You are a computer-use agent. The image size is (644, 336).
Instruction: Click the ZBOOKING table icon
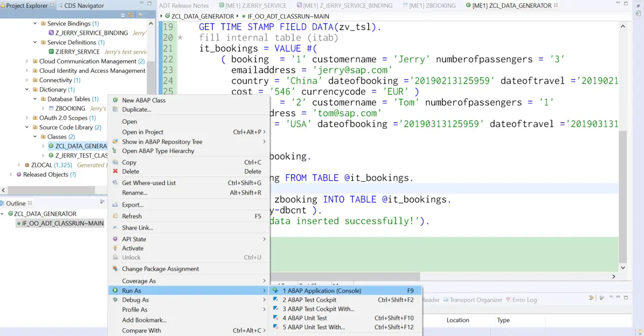point(51,109)
